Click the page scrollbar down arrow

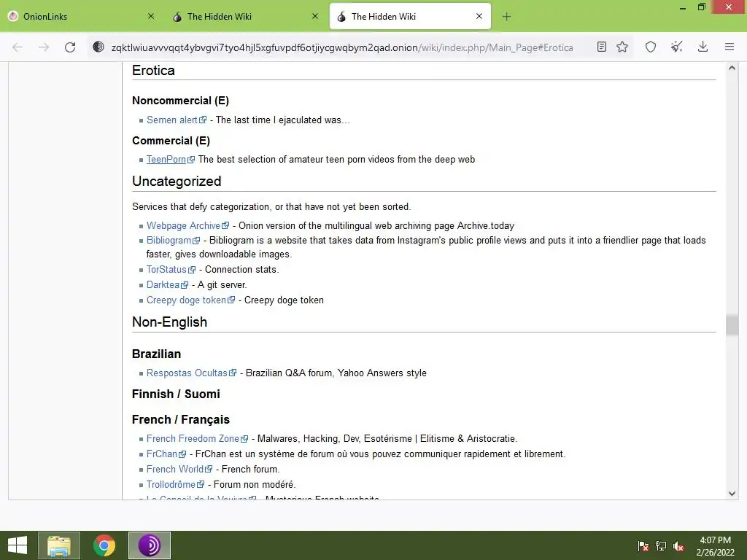[732, 494]
